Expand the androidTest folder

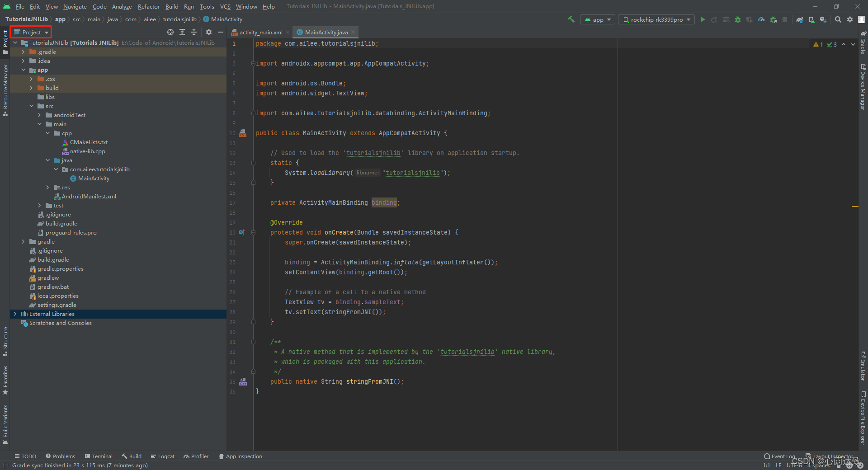point(39,115)
